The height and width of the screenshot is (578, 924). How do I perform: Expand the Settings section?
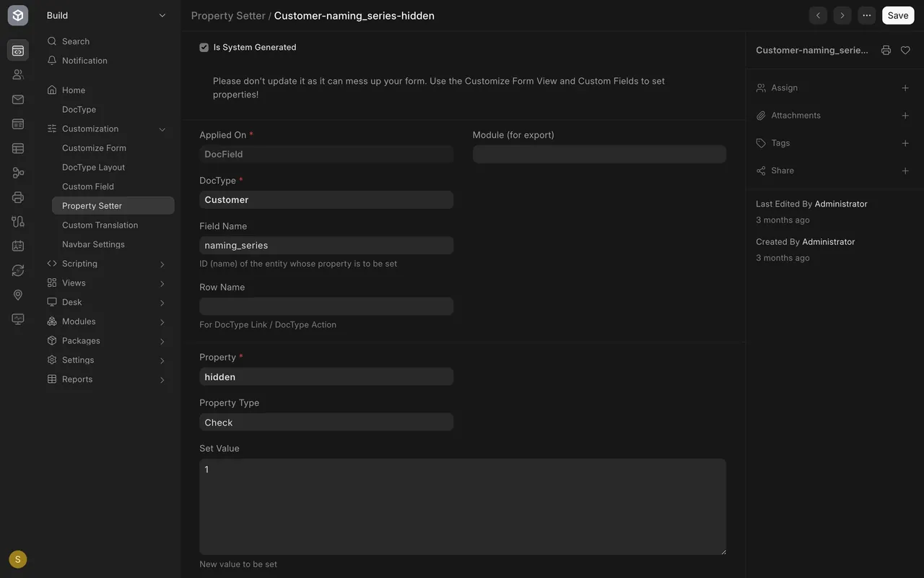pyautogui.click(x=162, y=361)
